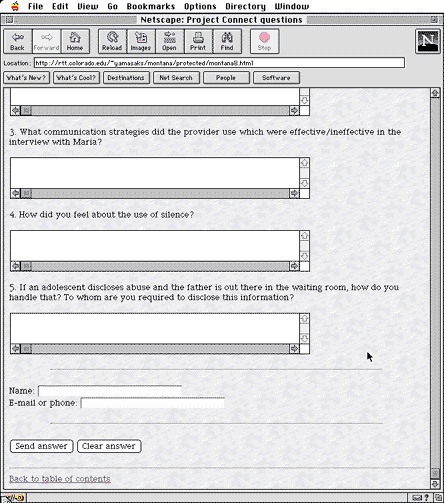Click the Netscape N logo icon
444x503 pixels.
[x=428, y=41]
